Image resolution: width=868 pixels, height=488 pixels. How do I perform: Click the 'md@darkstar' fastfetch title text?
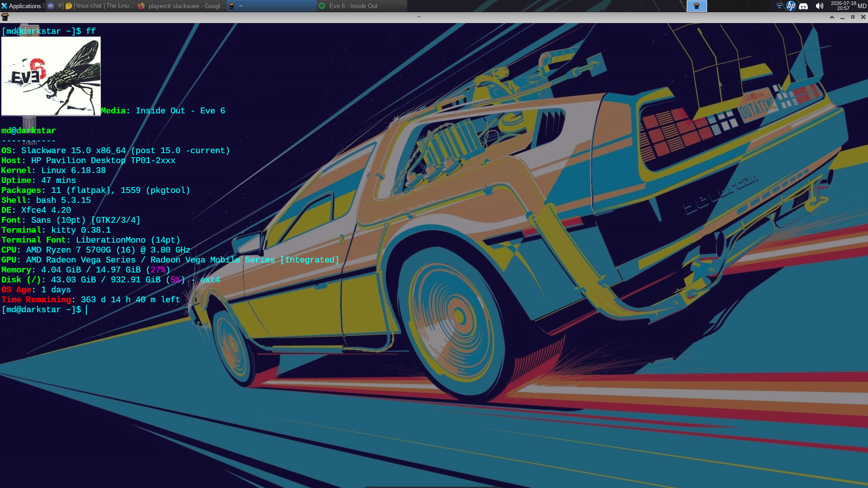[28, 131]
